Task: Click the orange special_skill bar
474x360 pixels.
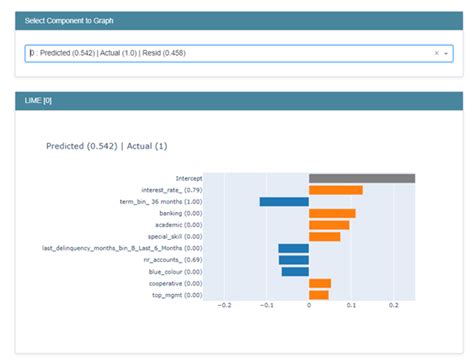Action: 325,237
